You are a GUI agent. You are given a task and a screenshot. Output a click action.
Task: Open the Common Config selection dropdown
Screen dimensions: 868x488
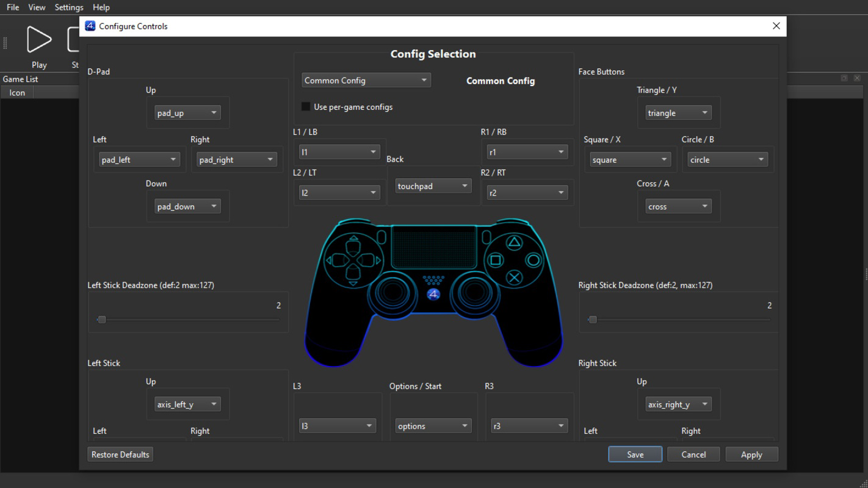click(x=366, y=80)
